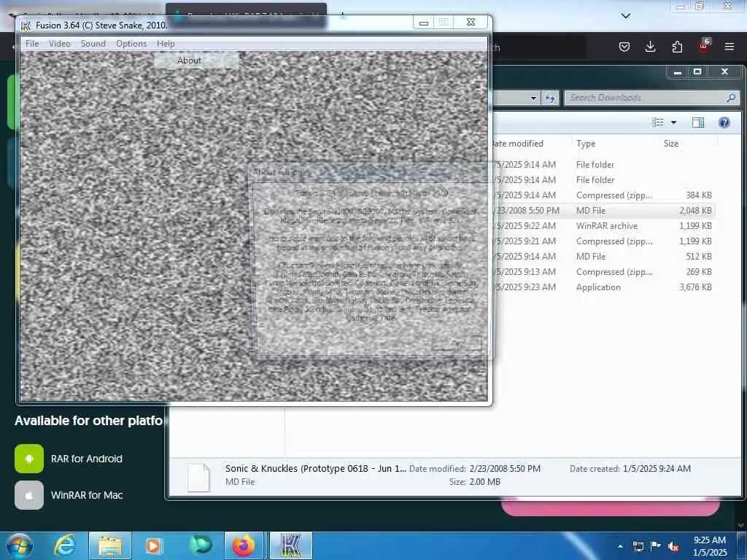Click the Sonic & Knuckles file details icon
The image size is (747, 560).
[x=198, y=477]
